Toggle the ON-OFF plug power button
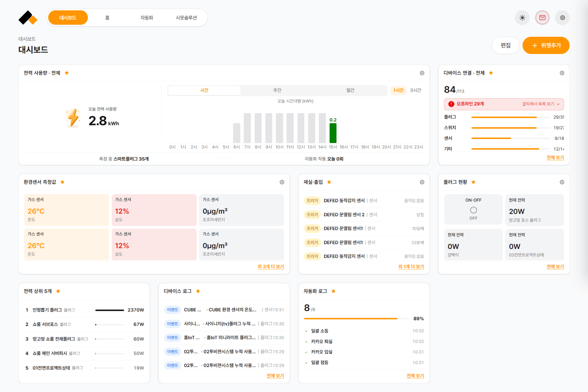The image size is (588, 392). 473,210
